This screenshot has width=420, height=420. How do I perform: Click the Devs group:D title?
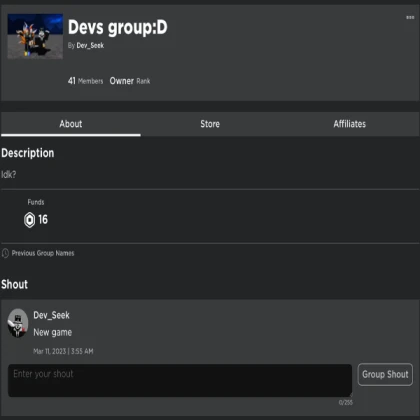(x=118, y=27)
